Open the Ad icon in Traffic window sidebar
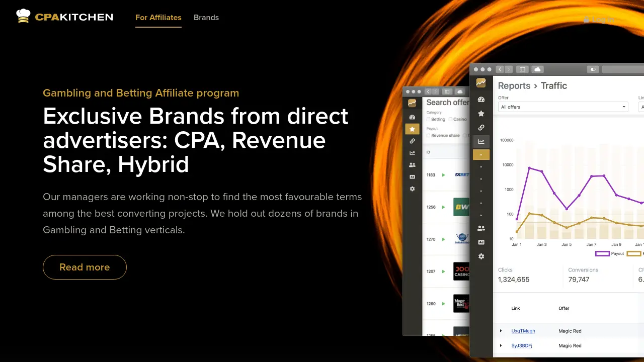 tap(481, 242)
